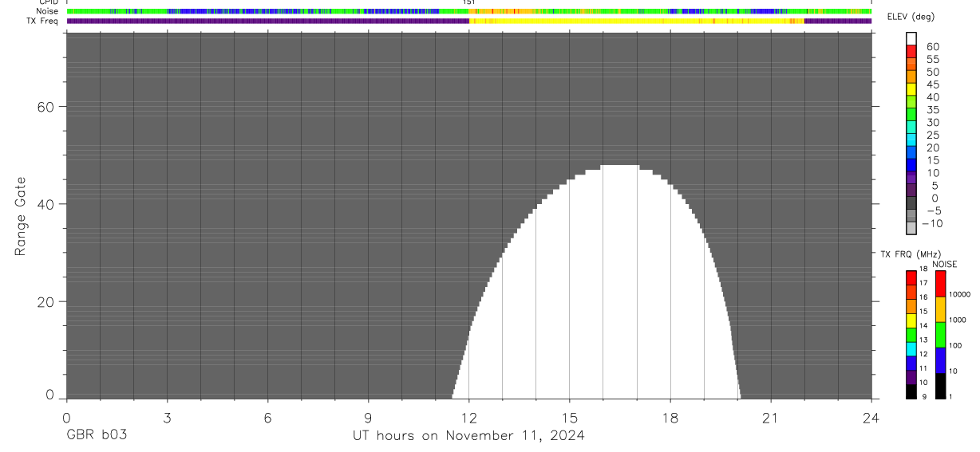Click TX FRQ scale label '17'
This screenshot has width=980, height=452.
924,283
